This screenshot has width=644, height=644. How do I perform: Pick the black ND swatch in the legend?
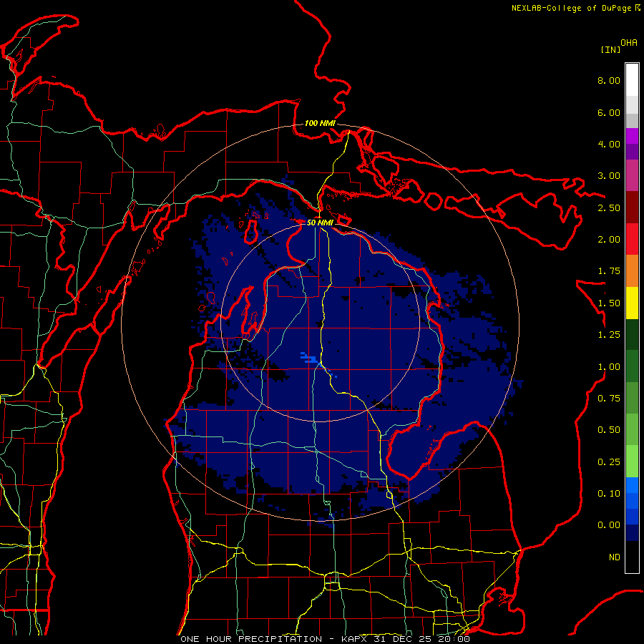[x=632, y=557]
